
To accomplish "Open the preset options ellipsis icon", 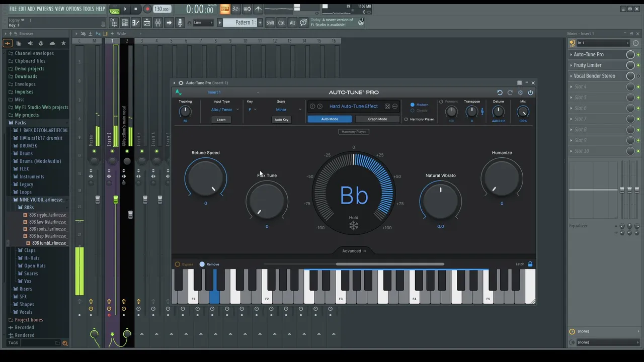I will pos(395,107).
